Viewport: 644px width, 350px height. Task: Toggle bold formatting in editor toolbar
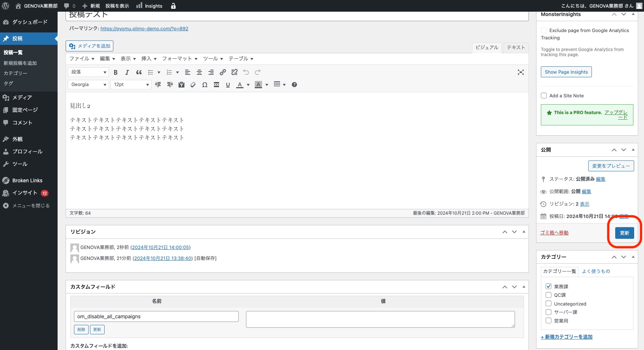pos(116,72)
